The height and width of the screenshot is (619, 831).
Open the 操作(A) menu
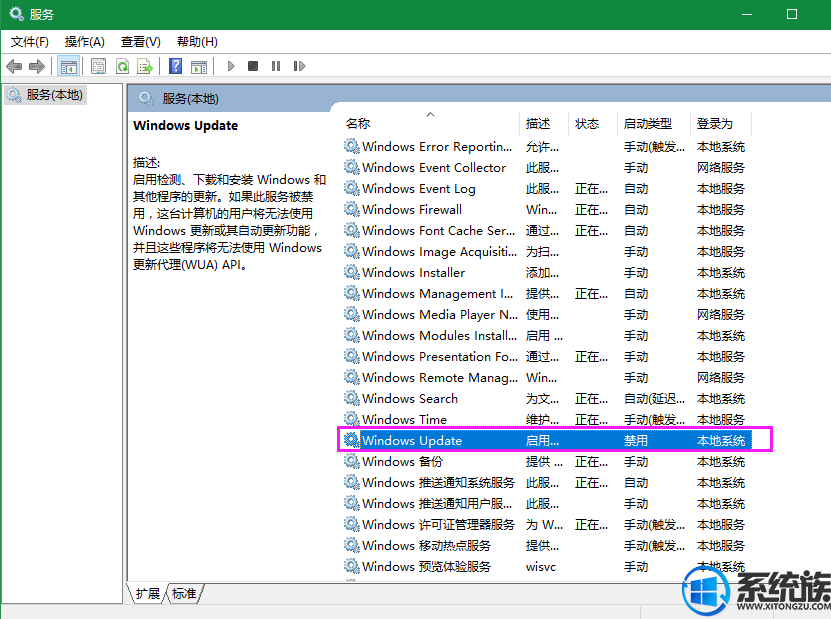(x=85, y=42)
